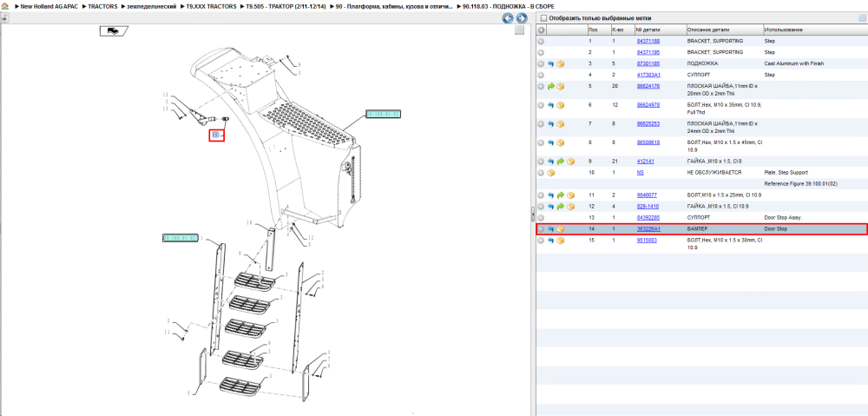The height and width of the screenshot is (416, 868).
Task: Open breadcrumb 'земледельческий'
Action: [x=152, y=6]
